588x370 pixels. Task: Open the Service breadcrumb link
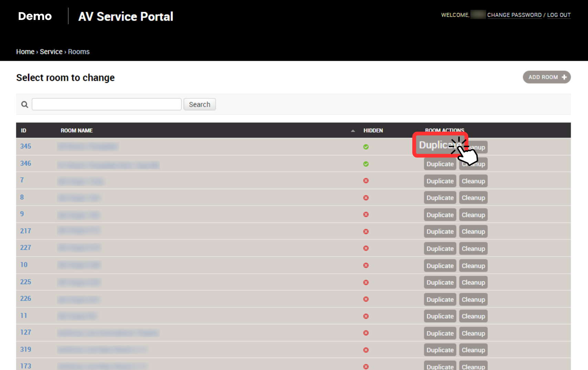51,51
